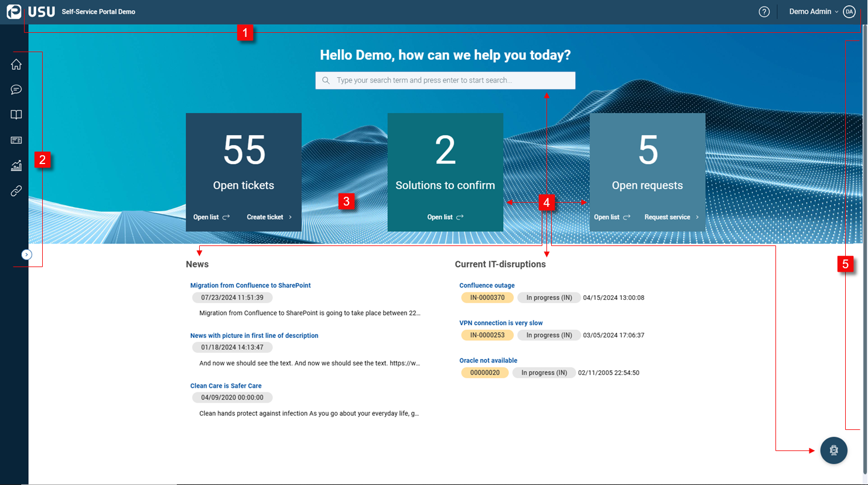Click Request service
The width and height of the screenshot is (868, 485).
[x=672, y=217]
